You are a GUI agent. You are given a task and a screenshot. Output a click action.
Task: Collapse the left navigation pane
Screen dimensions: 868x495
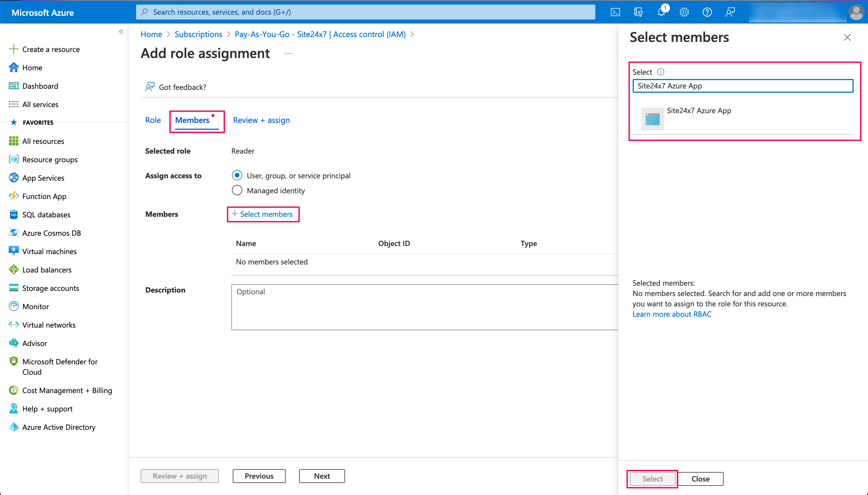coord(121,32)
